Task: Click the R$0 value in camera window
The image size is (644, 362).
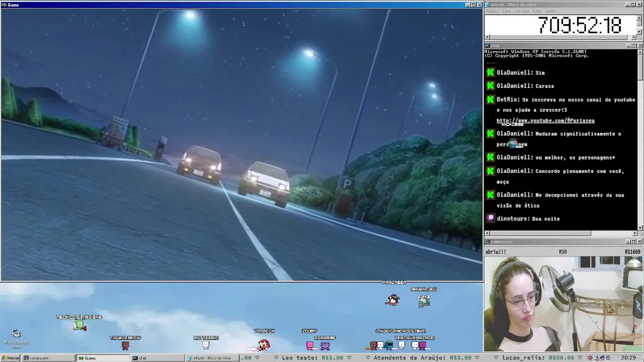Action: tap(562, 251)
